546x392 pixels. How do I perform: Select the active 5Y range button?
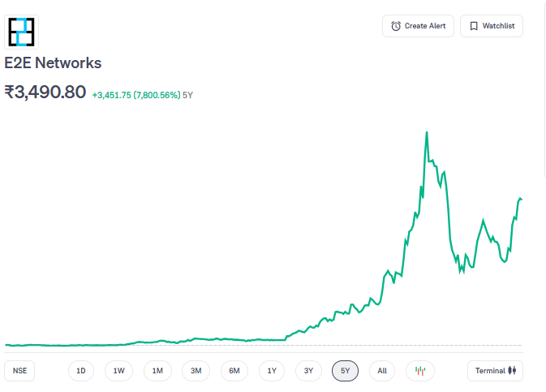click(345, 371)
